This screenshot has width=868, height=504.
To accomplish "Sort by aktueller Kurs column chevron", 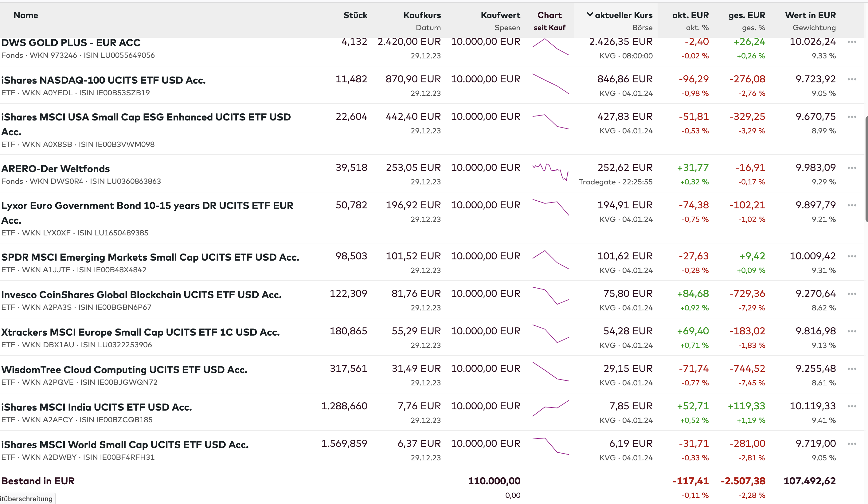I will pos(590,15).
